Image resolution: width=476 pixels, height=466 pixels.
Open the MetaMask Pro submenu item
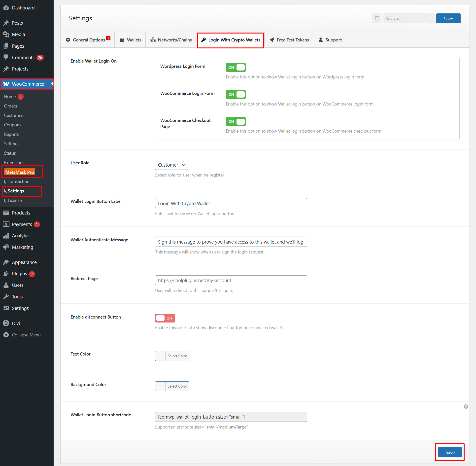(x=20, y=172)
